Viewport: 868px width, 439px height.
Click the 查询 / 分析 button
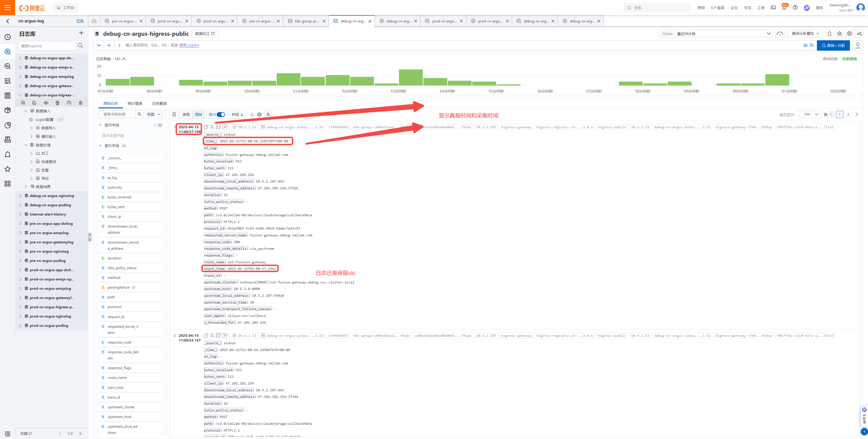pos(833,46)
